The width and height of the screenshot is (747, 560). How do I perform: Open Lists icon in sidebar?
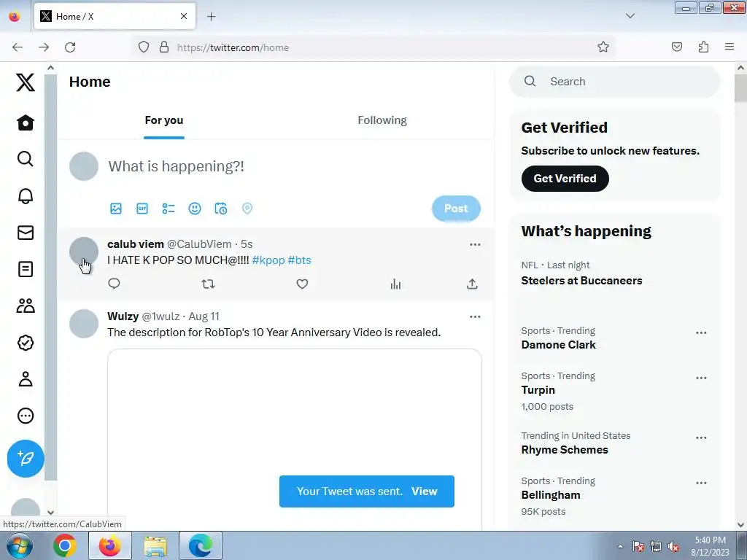(26, 269)
